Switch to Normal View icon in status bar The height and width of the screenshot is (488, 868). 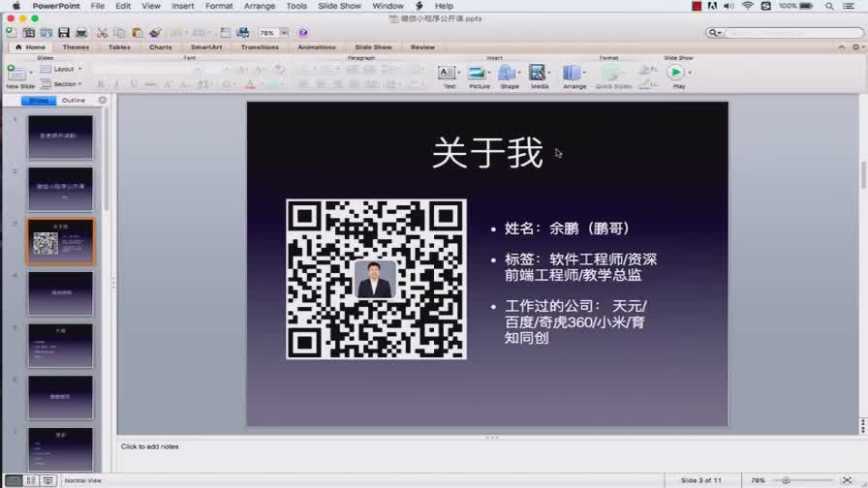pyautogui.click(x=14, y=480)
